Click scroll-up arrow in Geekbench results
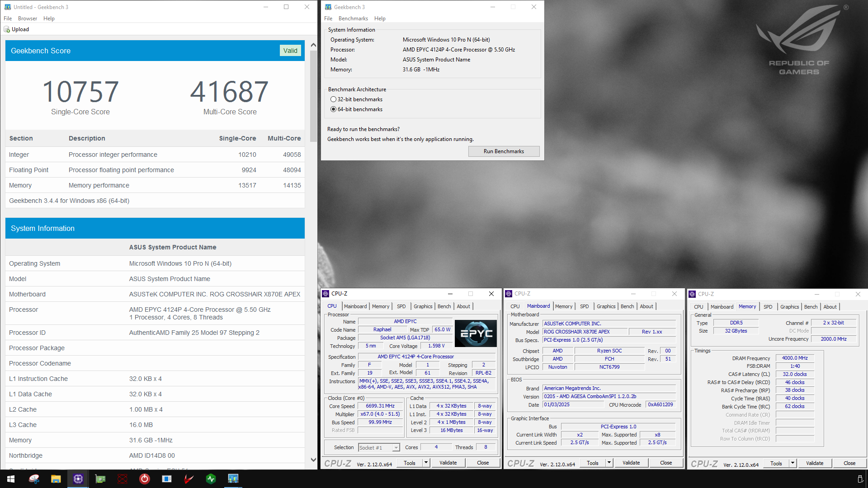 [313, 45]
